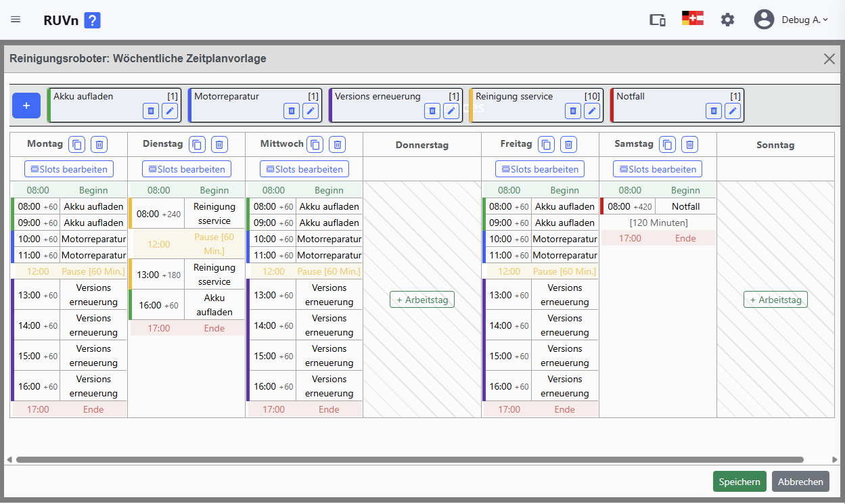Click Dienstag 08:00 Reinigung sservice slot

(187, 214)
